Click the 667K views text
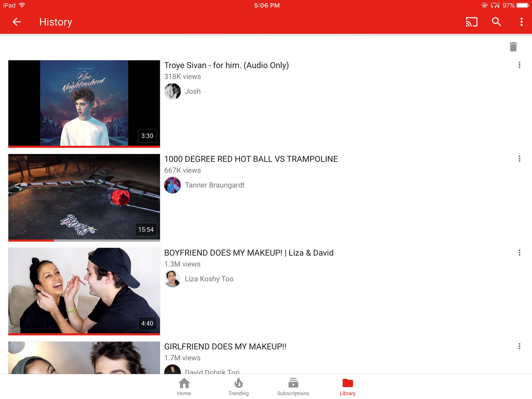 tap(183, 170)
